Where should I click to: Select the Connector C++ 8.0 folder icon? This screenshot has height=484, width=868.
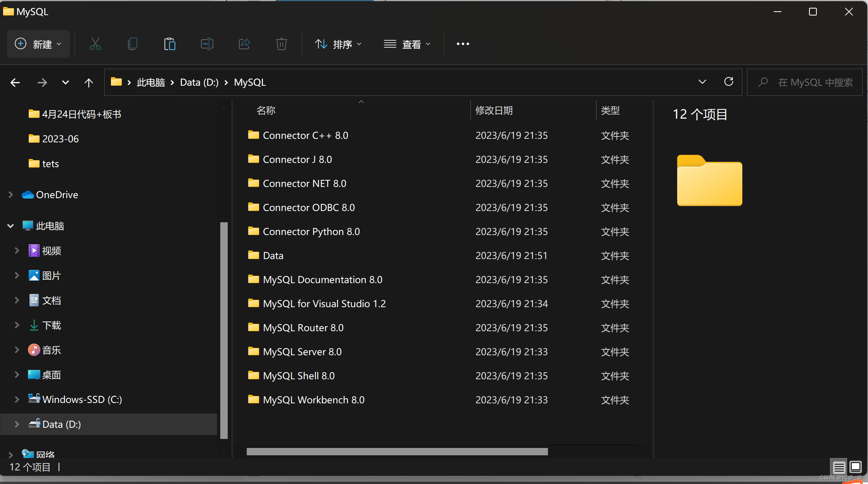[x=254, y=135]
